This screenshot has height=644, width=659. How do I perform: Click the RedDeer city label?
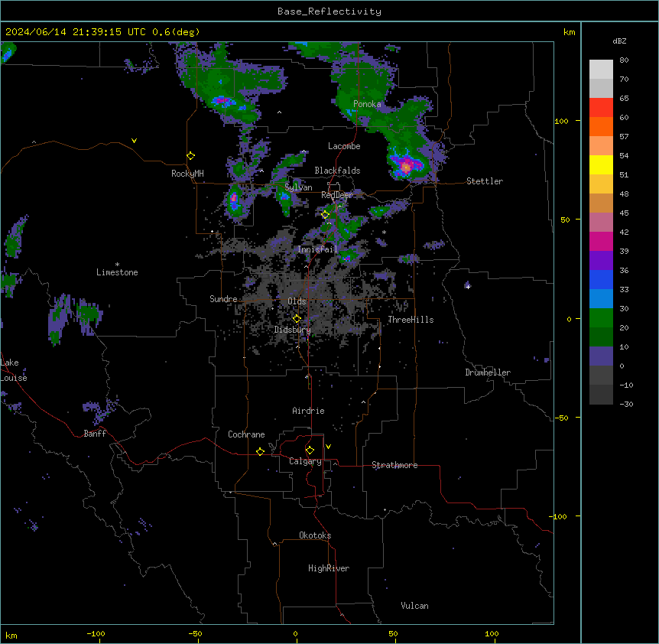click(x=337, y=195)
